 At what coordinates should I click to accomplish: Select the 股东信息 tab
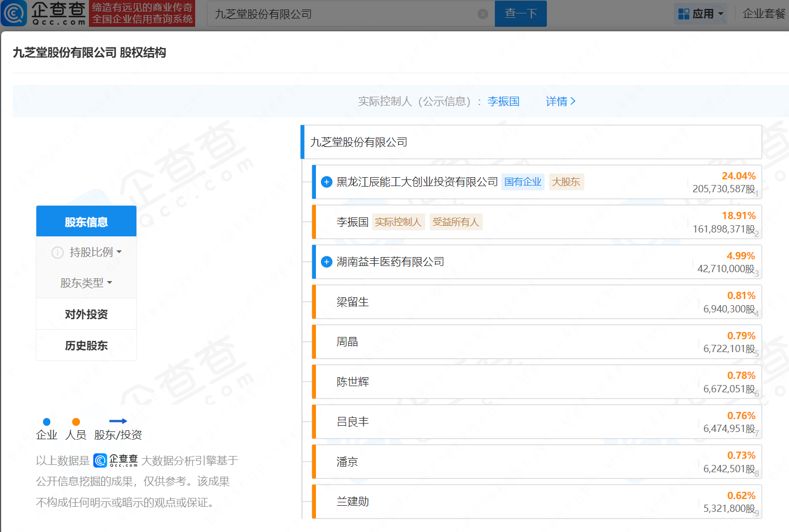click(86, 221)
